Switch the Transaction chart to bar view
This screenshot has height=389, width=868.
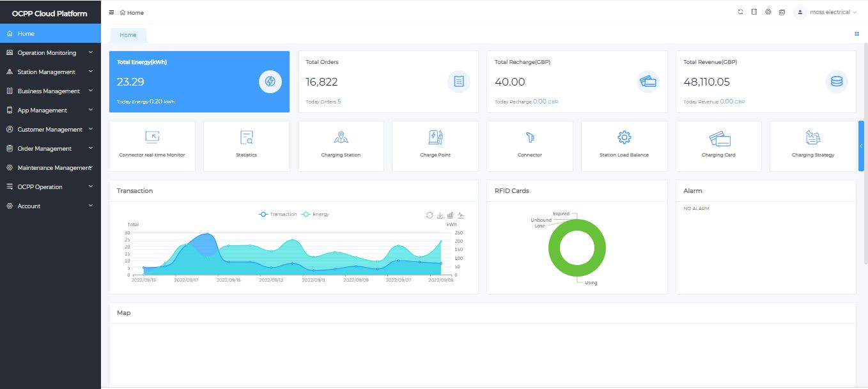pyautogui.click(x=450, y=215)
